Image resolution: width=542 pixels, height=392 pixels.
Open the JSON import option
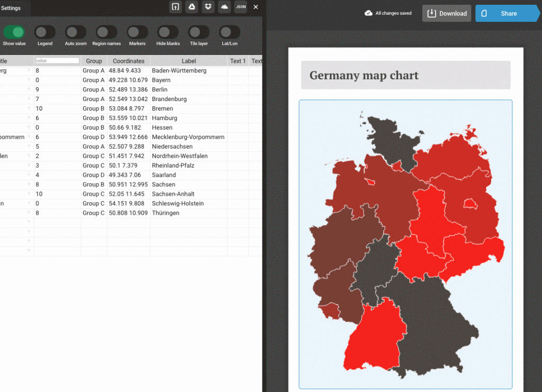coord(241,7)
